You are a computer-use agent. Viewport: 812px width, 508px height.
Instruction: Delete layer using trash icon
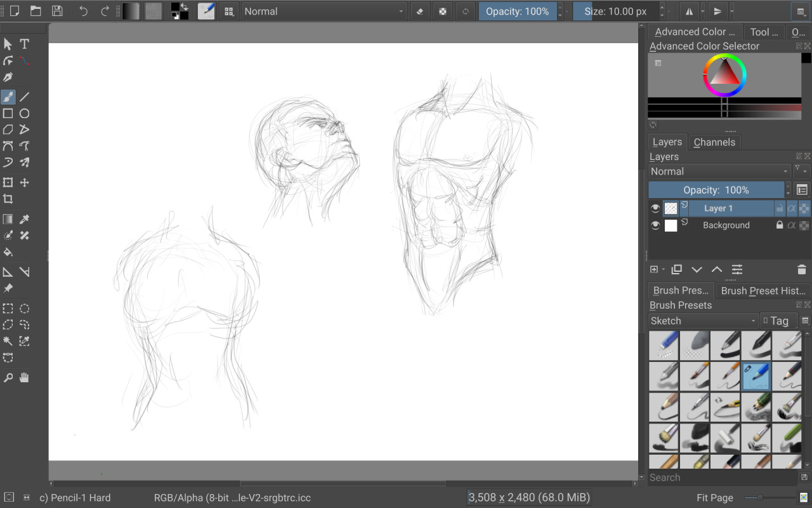click(801, 270)
